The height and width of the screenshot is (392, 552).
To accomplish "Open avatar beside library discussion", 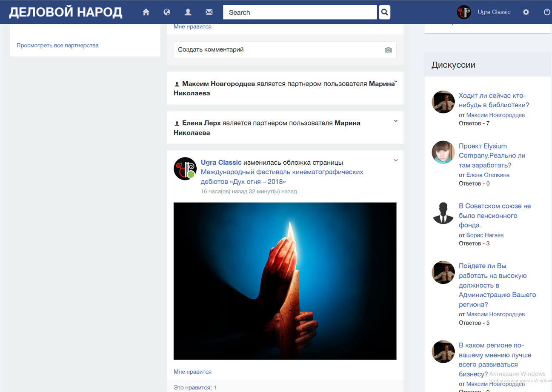I will point(443,102).
